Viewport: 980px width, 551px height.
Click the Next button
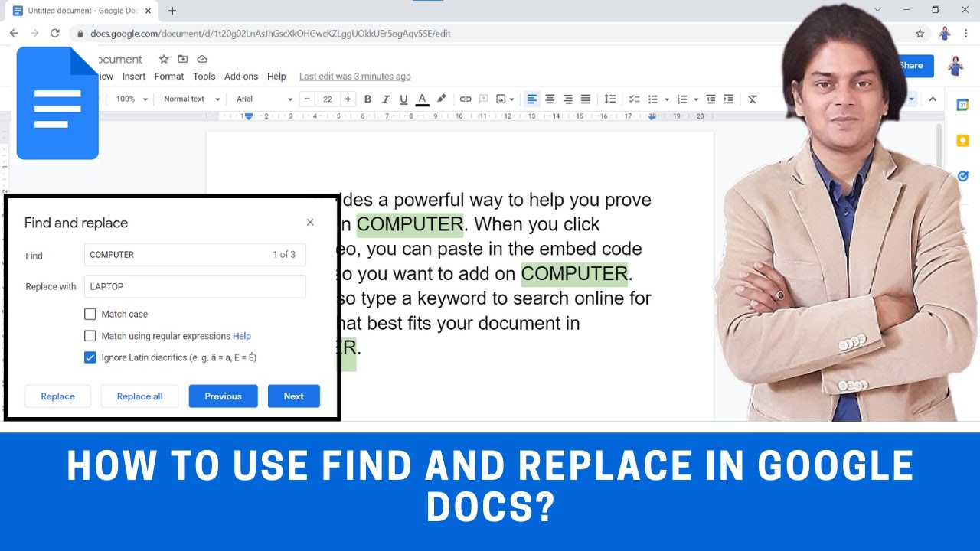point(294,396)
